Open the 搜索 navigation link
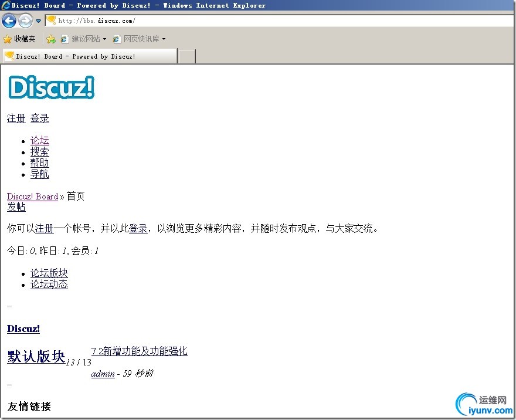The height and width of the screenshot is (420, 516). click(x=40, y=152)
